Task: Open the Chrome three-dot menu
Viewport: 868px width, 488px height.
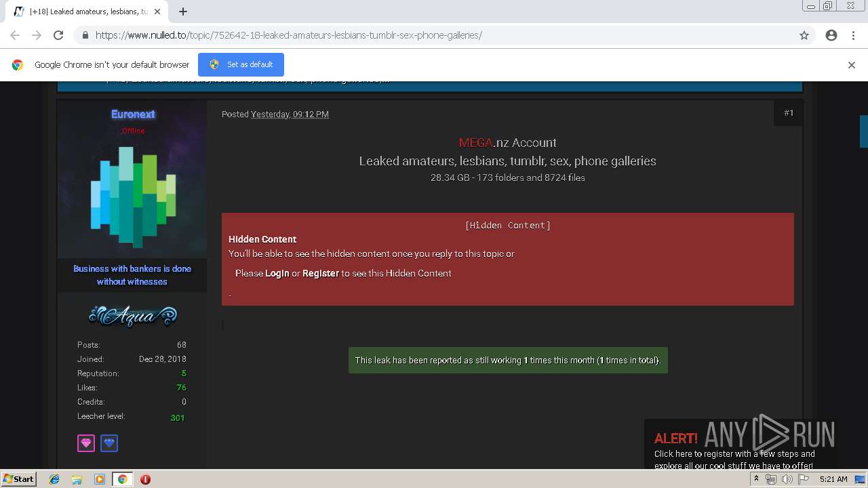Action: (853, 35)
